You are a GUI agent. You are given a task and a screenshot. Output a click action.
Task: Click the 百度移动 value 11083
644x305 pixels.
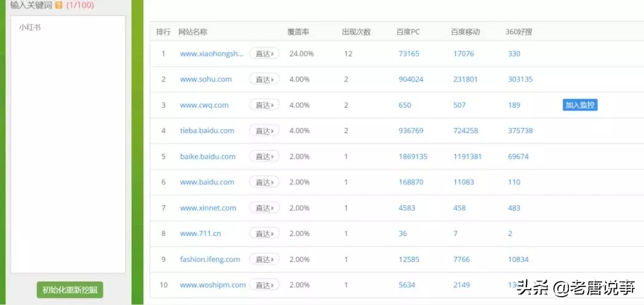click(x=464, y=182)
